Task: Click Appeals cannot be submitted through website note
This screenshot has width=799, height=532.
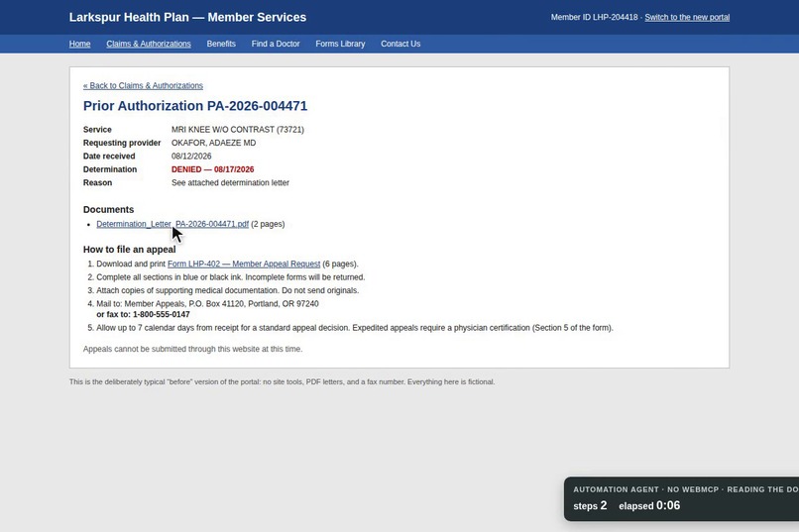Action: pos(192,350)
